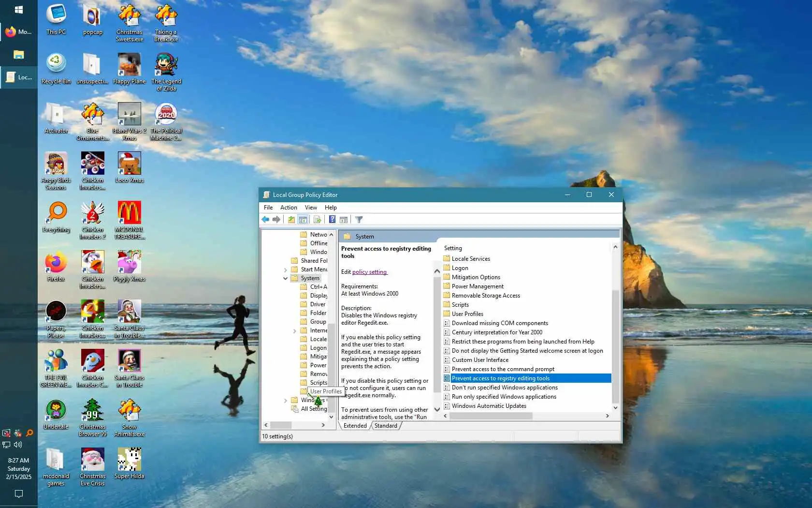Select the Flappy Plane desktop shortcut
Viewport: 812px width, 508px height.
coord(130,69)
